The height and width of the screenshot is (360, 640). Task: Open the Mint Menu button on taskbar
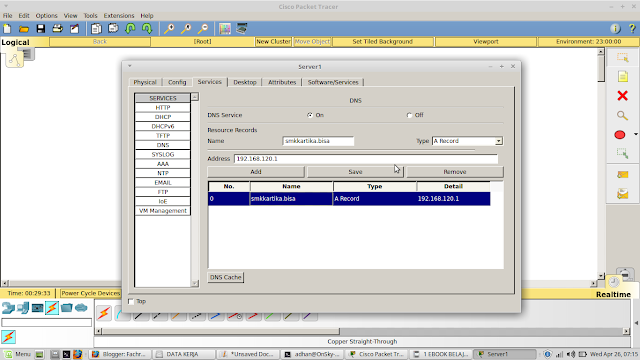pos(18,354)
